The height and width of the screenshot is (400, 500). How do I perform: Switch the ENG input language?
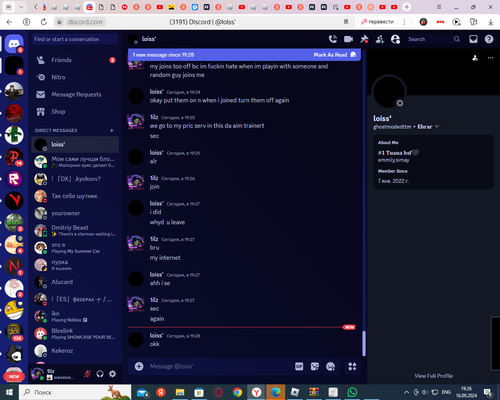click(x=446, y=392)
